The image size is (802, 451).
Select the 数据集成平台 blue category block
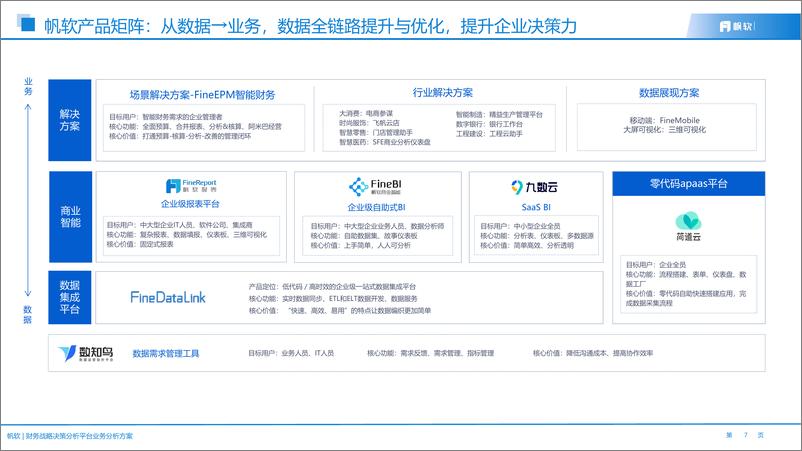pos(70,297)
